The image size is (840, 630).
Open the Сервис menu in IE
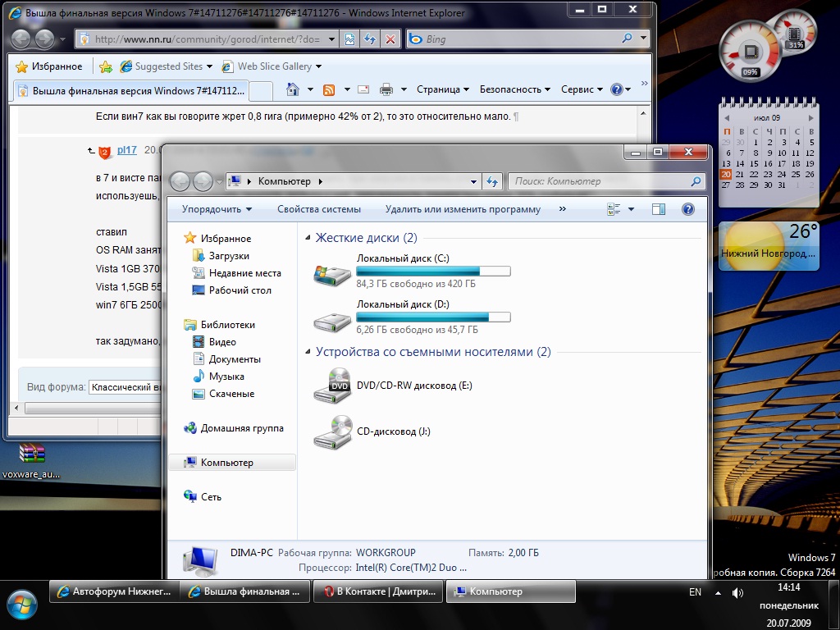[582, 89]
